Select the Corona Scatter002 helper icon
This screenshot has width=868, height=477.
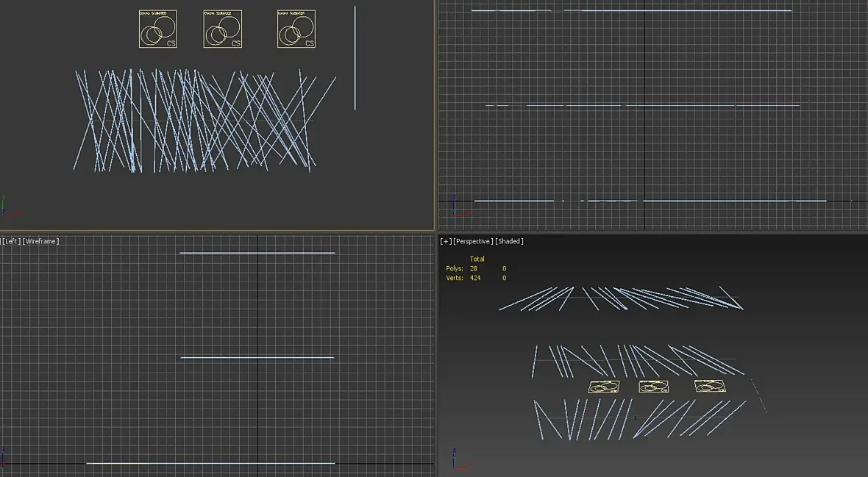[x=223, y=29]
